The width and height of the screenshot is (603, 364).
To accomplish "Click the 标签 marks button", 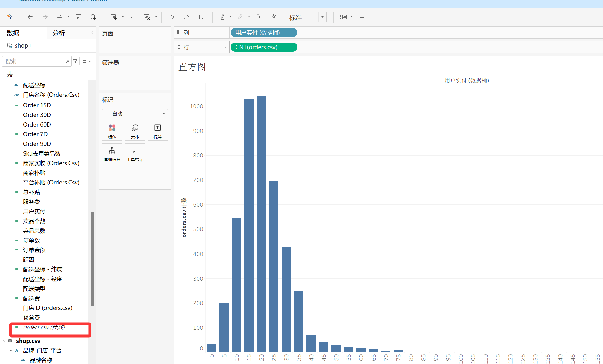I will tap(157, 131).
